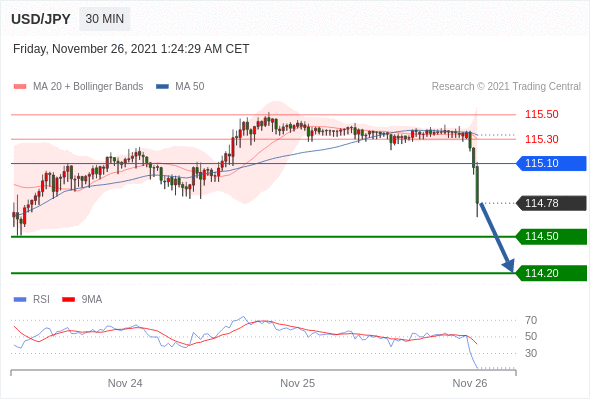Click the green 114.50 support price tag
This screenshot has height=400, width=590.
pyautogui.click(x=551, y=237)
